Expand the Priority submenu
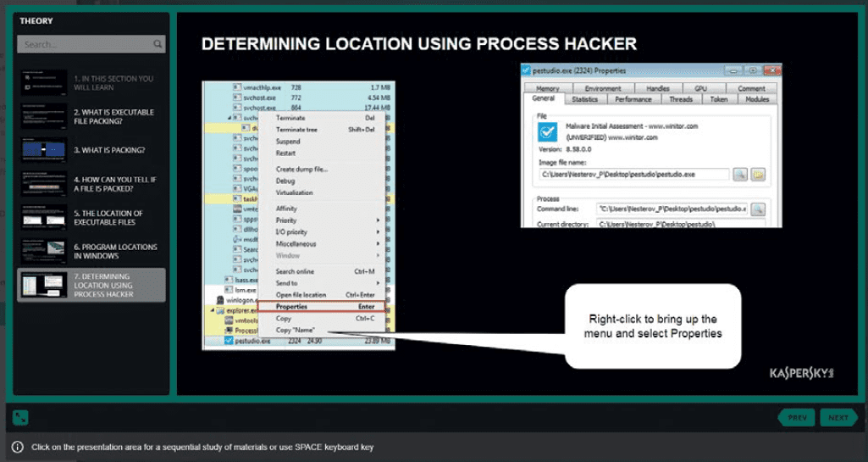The height and width of the screenshot is (462, 868). click(378, 220)
